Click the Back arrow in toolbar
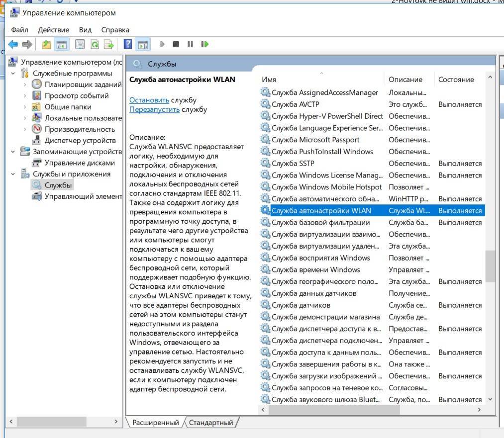This screenshot has height=438, width=504. (x=13, y=44)
